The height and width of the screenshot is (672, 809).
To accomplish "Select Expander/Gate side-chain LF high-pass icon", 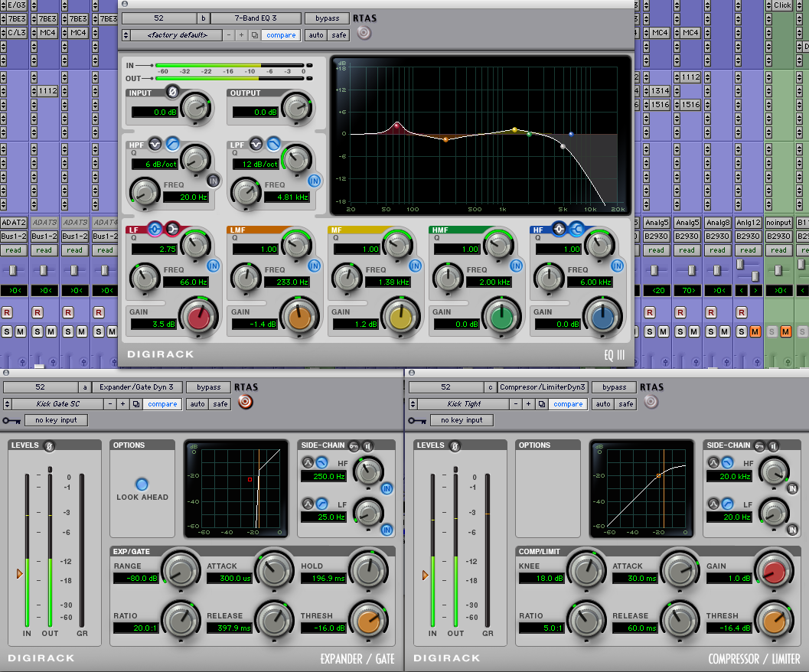I will pos(321,504).
